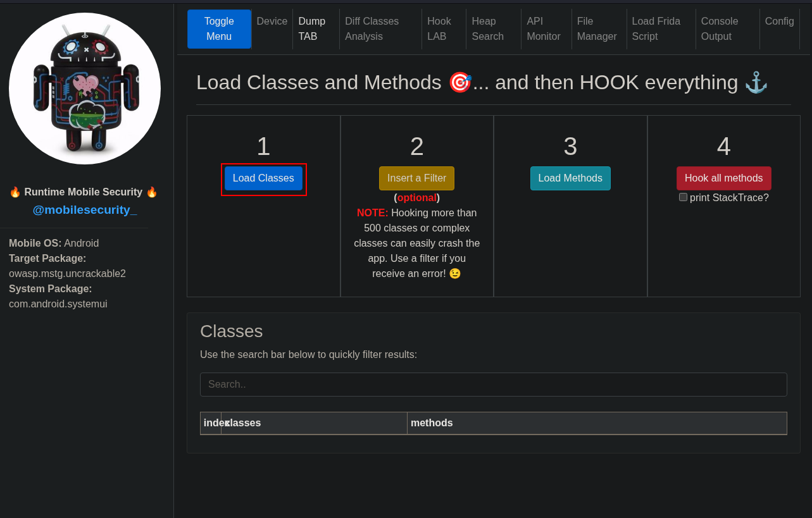Go to the Hook LAB tab
Screen dimensions: 812x518
439,29
